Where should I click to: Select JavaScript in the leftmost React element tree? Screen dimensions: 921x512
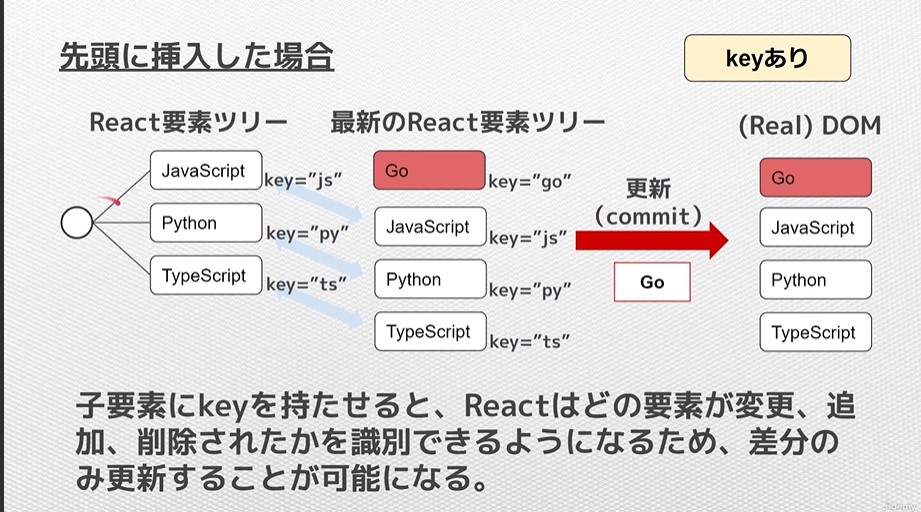point(205,170)
